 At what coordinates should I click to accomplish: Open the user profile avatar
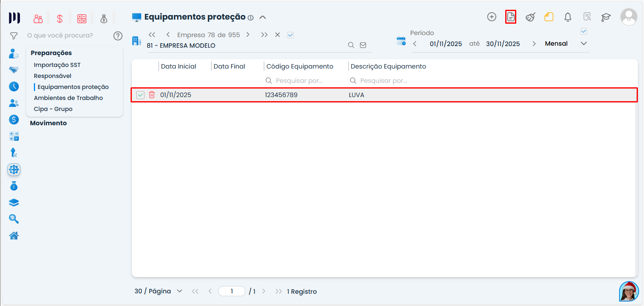[x=628, y=17]
